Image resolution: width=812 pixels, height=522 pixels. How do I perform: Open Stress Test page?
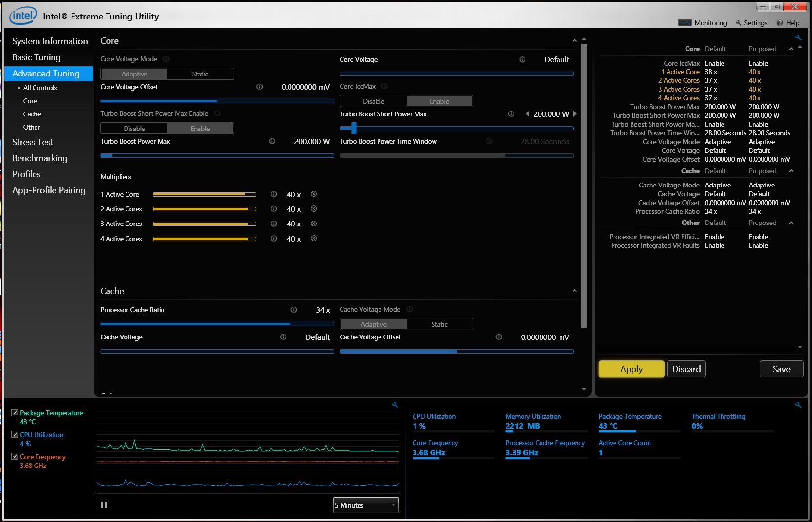(33, 142)
